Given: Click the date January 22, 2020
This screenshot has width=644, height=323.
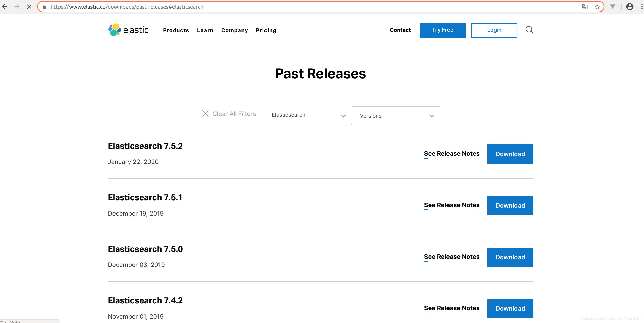Looking at the screenshot, I should [x=133, y=162].
